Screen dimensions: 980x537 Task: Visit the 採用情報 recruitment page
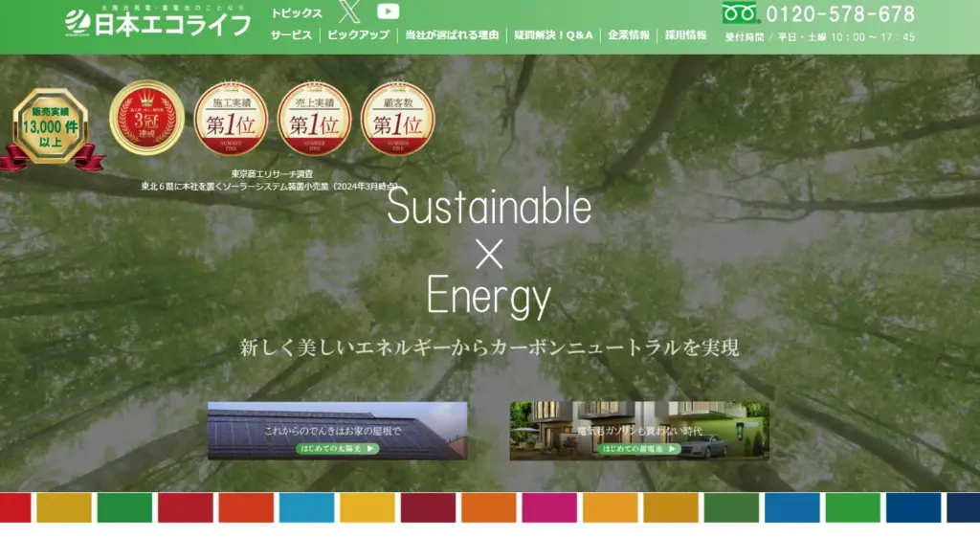[685, 35]
